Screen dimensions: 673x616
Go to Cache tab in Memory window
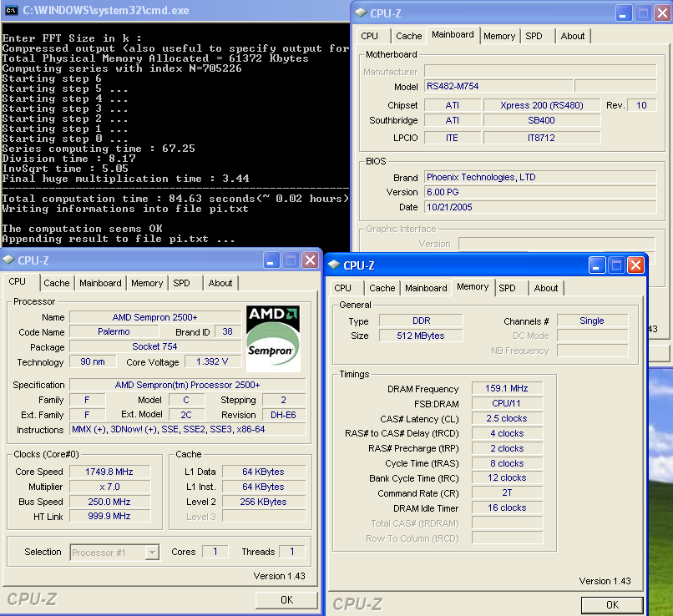pos(382,288)
